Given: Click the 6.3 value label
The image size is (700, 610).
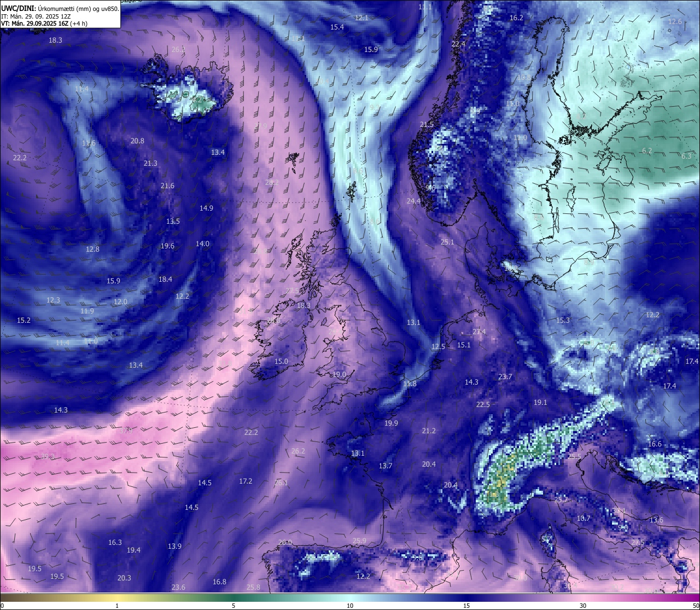Looking at the screenshot, I should (686, 156).
